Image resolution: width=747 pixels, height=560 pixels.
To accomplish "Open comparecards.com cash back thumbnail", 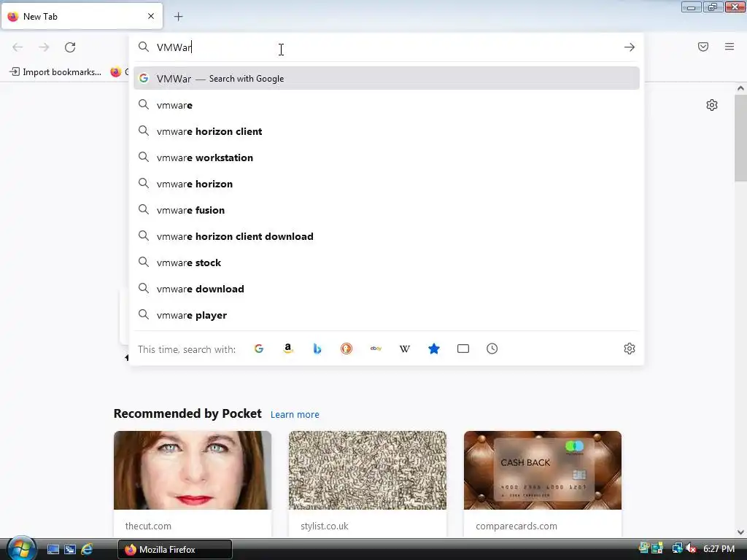I will tap(542, 470).
